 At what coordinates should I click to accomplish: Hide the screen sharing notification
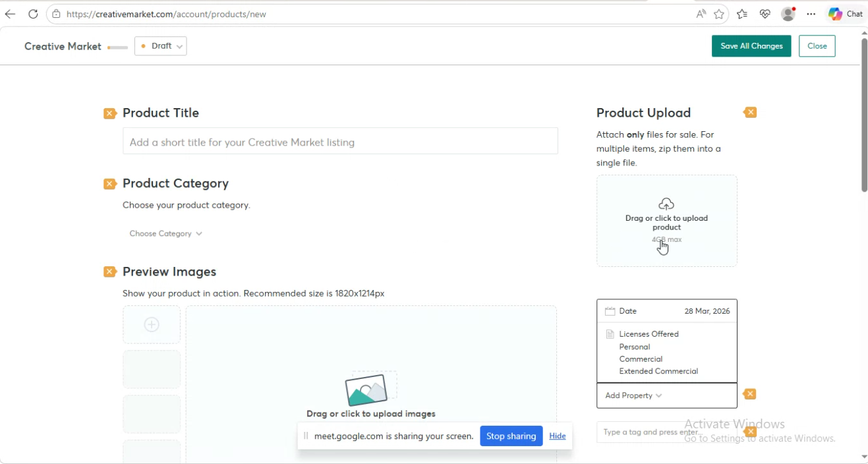coord(557,436)
